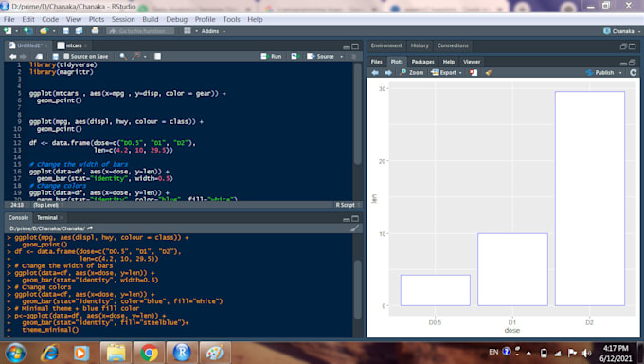644x364 pixels.
Task: Print the current file using printer icon
Action: point(95,31)
